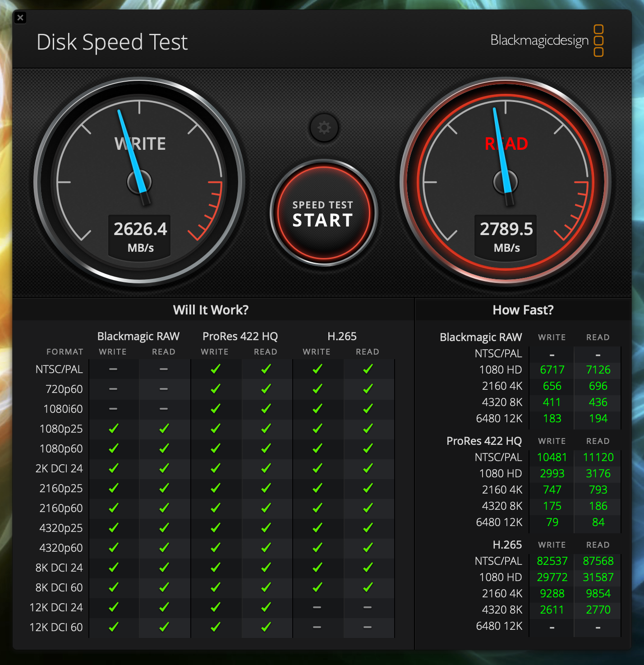Viewport: 644px width, 665px height.
Task: Click H.265 read checkmark for NTSC/PAL
Action: [368, 369]
